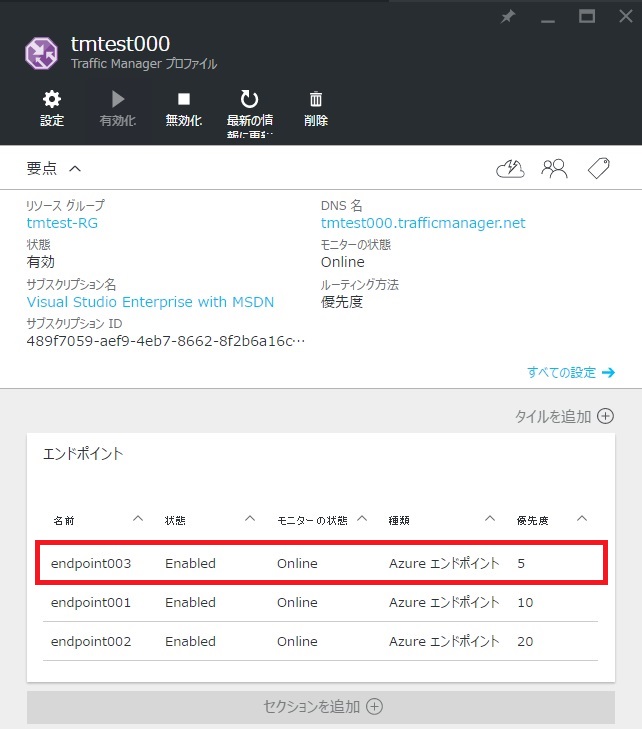The width and height of the screenshot is (642, 729).
Task: Click priority value 20 for endpoint002
Action: pyautogui.click(x=525, y=642)
